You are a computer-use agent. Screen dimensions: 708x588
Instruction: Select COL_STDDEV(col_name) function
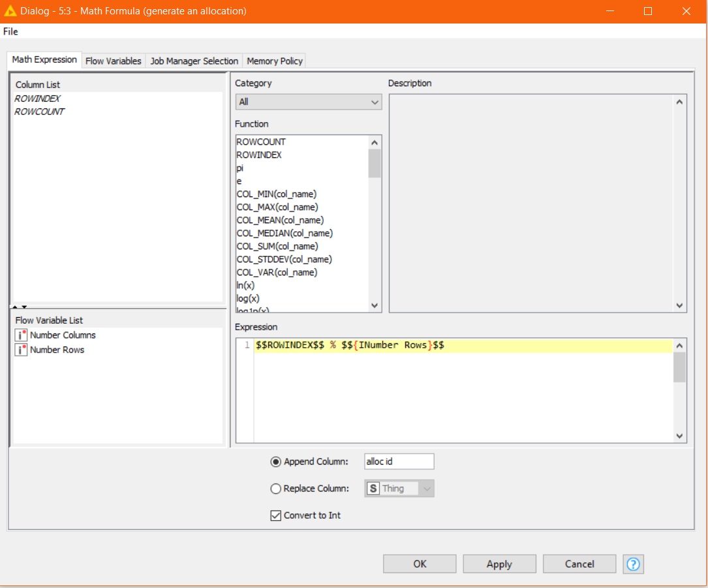284,260
